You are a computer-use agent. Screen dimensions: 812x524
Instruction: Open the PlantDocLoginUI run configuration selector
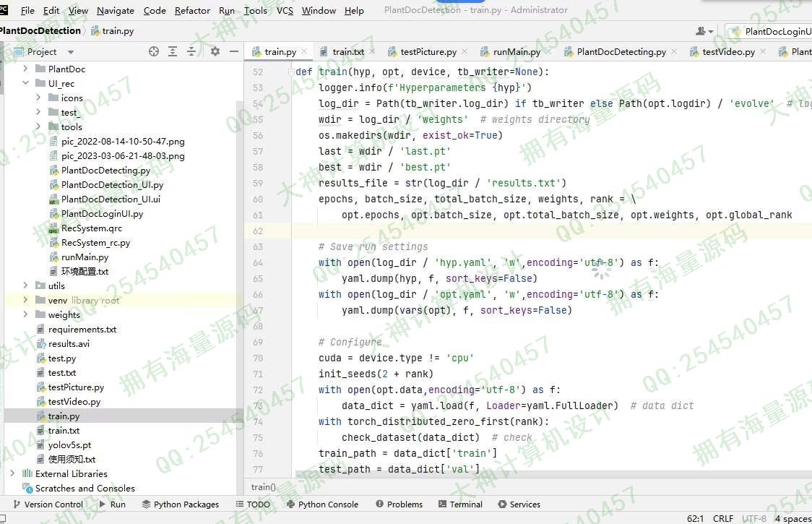point(769,32)
